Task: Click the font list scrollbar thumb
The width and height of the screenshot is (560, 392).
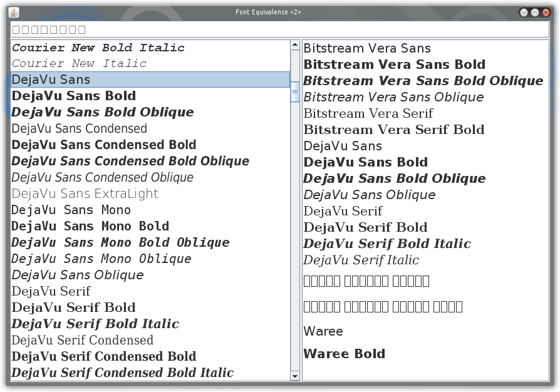Action: coord(295,92)
